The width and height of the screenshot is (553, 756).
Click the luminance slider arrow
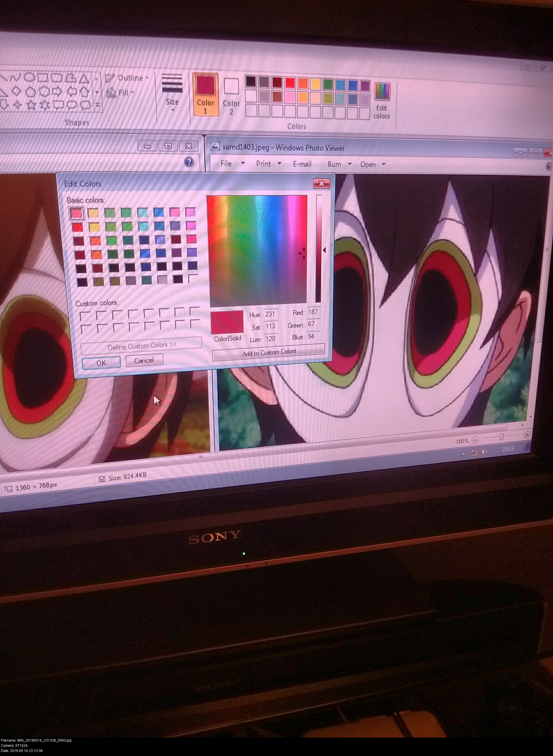click(324, 250)
